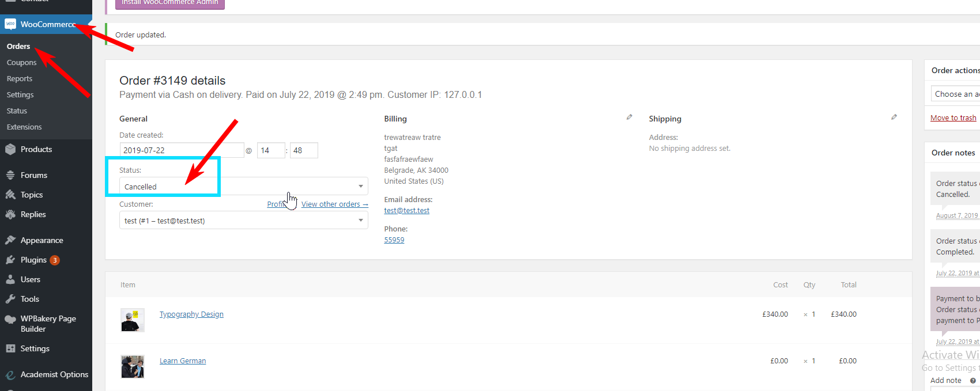Click the Users person icon
This screenshot has height=391, width=980.
pyautogui.click(x=10, y=279)
